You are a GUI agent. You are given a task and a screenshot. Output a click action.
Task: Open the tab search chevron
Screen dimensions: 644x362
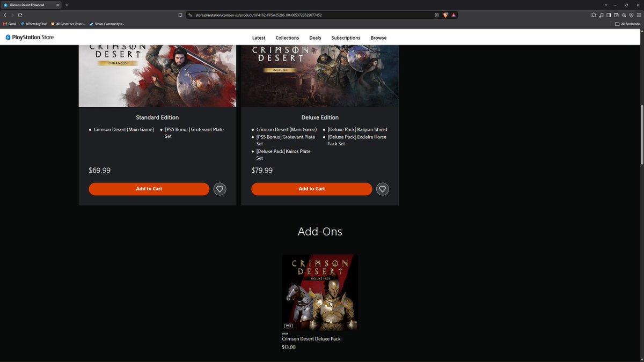[606, 5]
